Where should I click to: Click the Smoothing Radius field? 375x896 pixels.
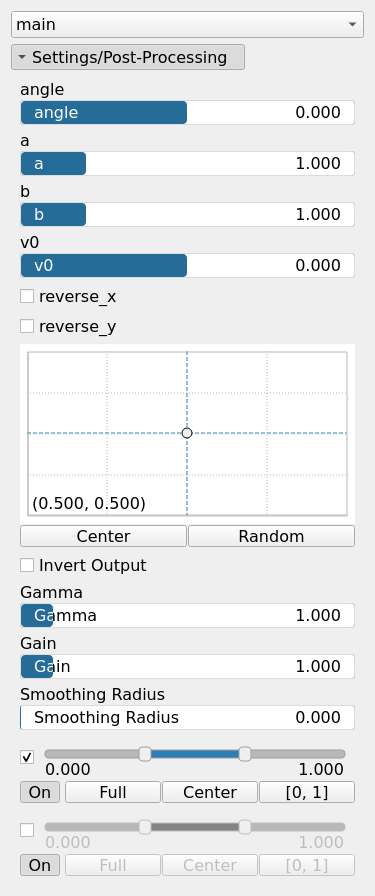188,717
